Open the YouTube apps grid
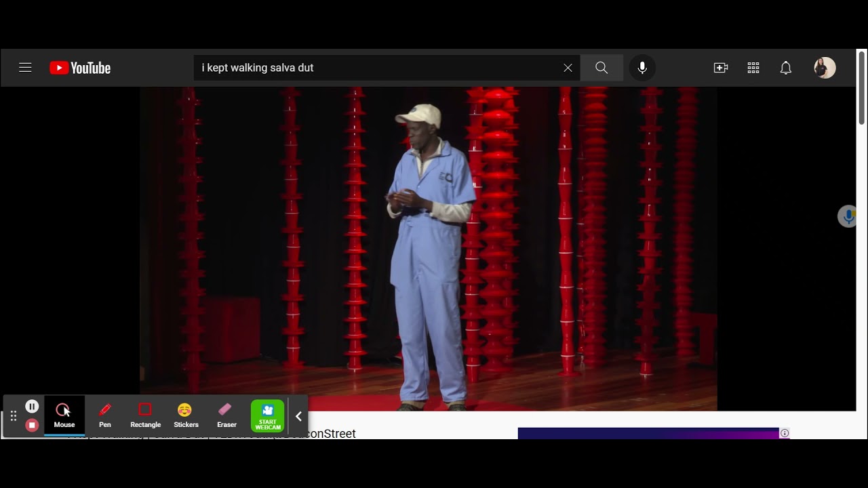 pos(753,68)
